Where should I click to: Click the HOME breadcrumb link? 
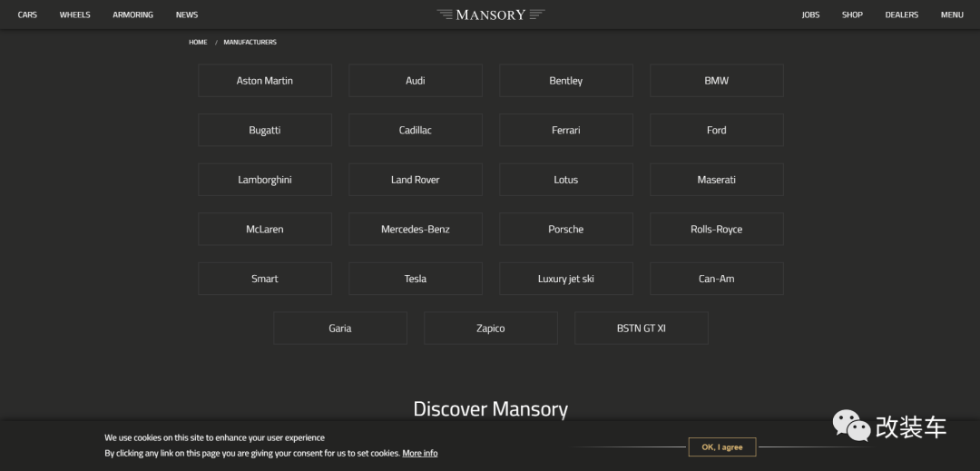[x=198, y=43]
